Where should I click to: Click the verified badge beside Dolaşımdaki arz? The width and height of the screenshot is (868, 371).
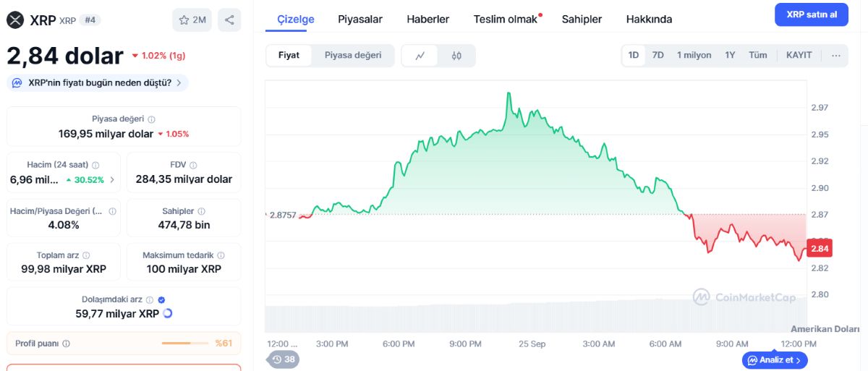[161, 300]
